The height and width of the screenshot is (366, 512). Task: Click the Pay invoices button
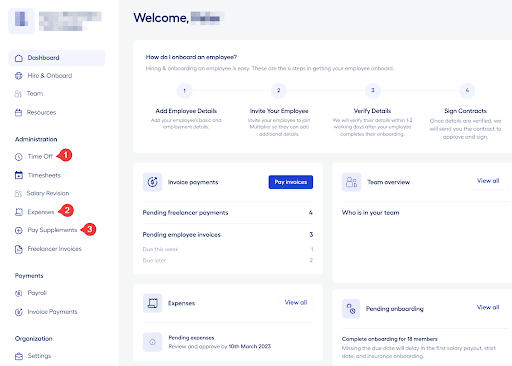coord(291,182)
